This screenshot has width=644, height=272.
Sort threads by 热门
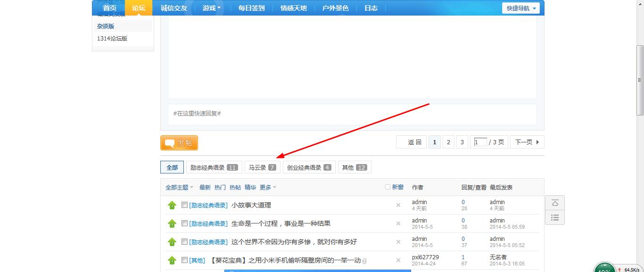tap(220, 187)
